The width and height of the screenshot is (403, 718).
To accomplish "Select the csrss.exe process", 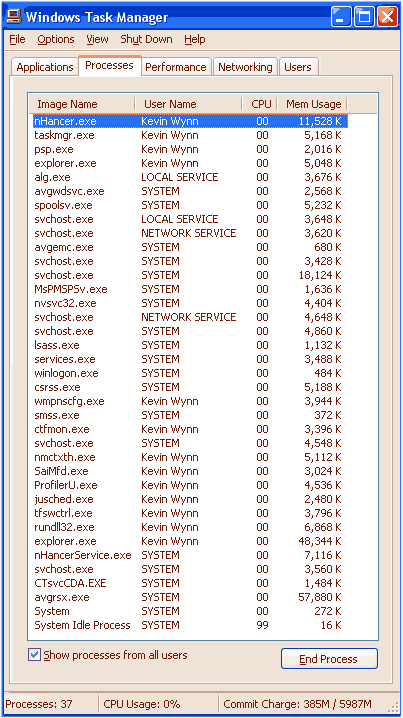I will pyautogui.click(x=190, y=387).
